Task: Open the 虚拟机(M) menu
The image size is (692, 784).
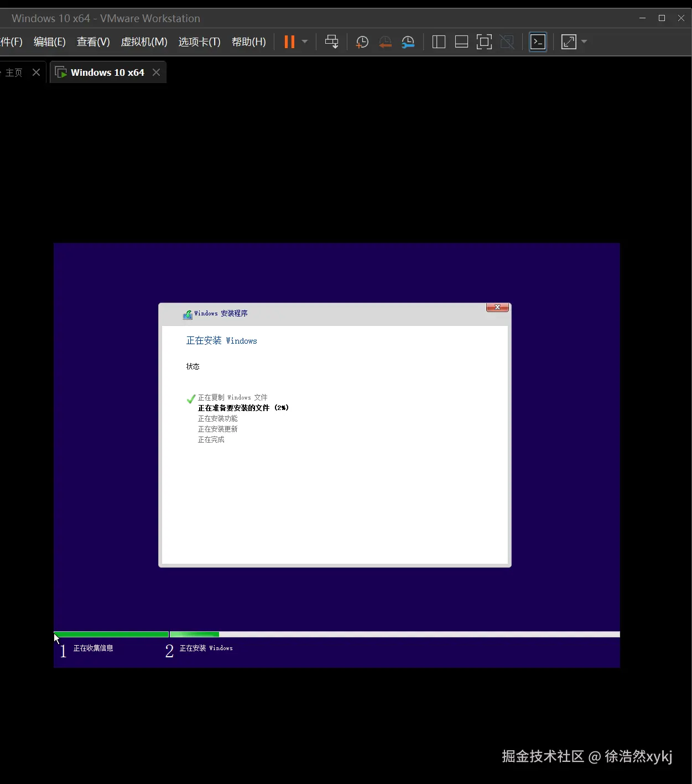Action: [144, 42]
